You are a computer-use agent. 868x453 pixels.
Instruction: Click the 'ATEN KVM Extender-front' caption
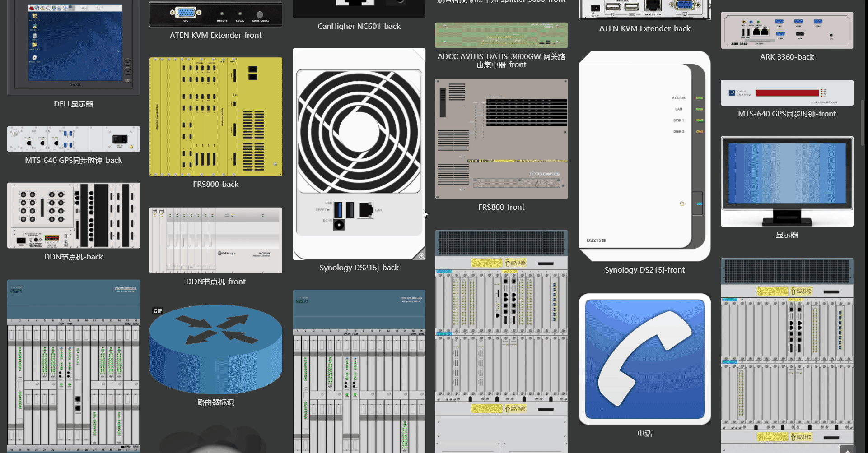(x=216, y=35)
